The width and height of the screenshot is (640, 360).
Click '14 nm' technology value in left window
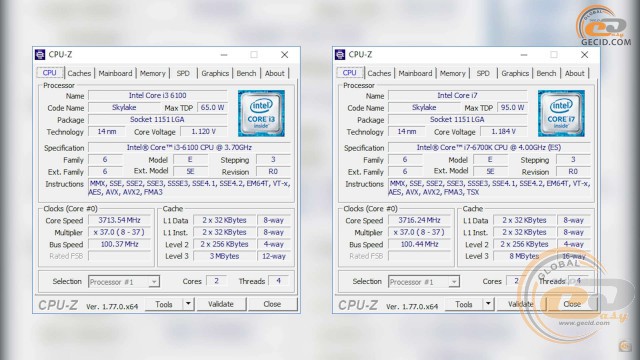[107, 132]
